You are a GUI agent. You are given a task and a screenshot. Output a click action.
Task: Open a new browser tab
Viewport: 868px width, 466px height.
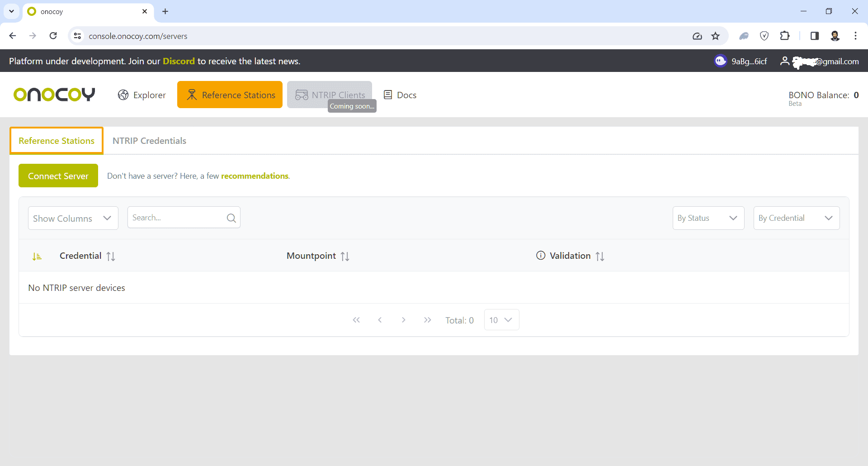click(x=165, y=11)
